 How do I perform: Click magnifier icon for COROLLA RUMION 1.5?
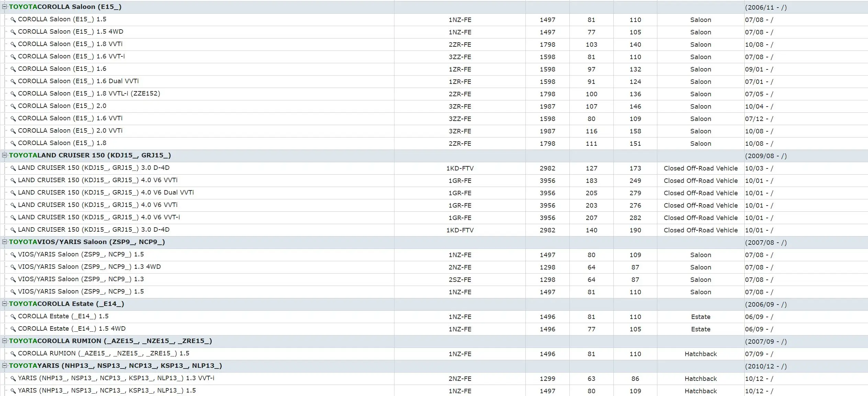tap(13, 354)
